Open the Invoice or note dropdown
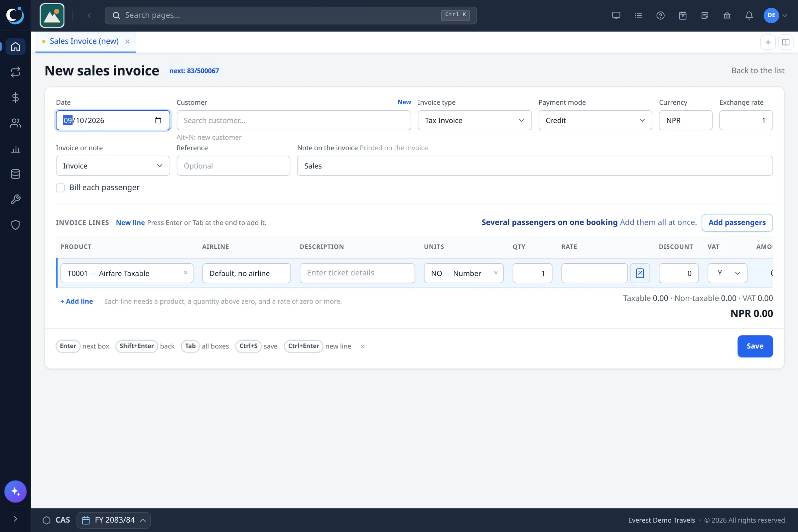 (x=113, y=166)
